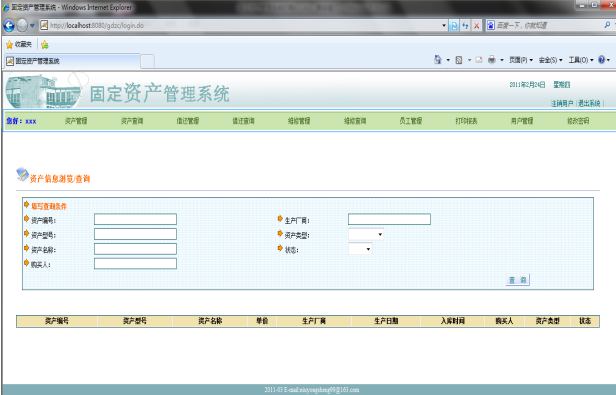
Task: Click the 2011年2月24日 date text
Action: coord(527,85)
